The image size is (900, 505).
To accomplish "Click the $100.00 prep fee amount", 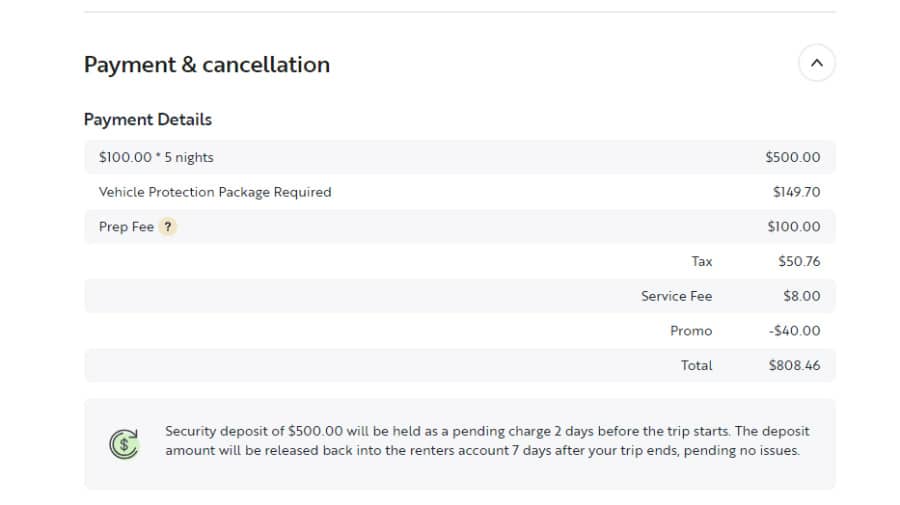I will [794, 227].
